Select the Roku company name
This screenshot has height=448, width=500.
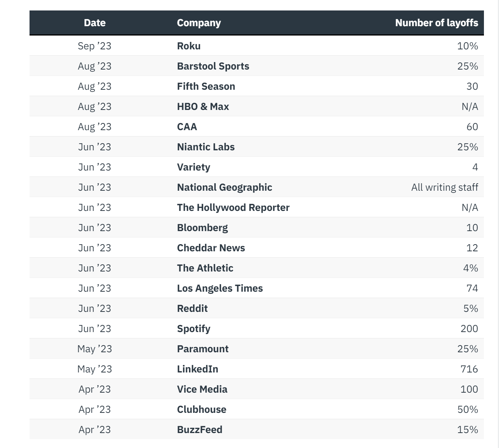(x=189, y=46)
